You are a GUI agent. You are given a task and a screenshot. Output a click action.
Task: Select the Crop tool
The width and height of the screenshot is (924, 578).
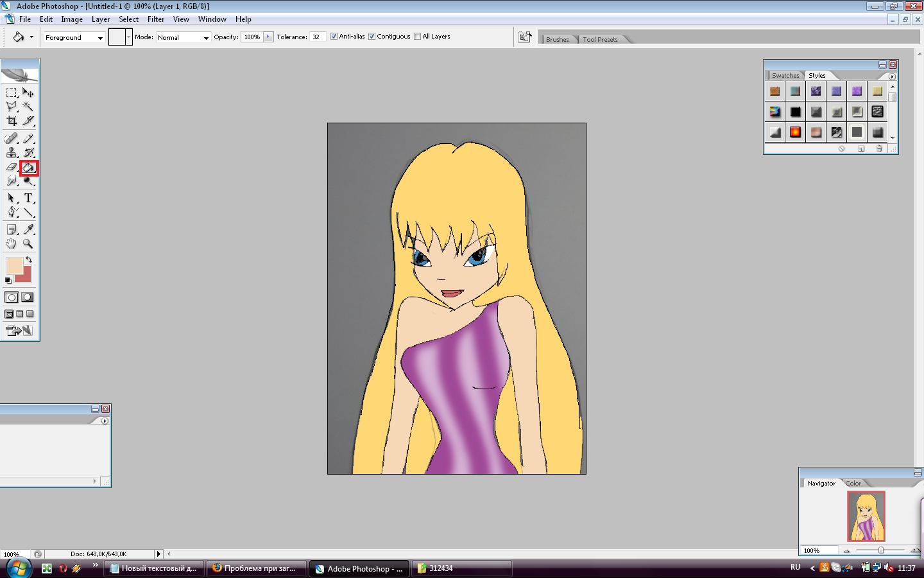[x=12, y=121]
